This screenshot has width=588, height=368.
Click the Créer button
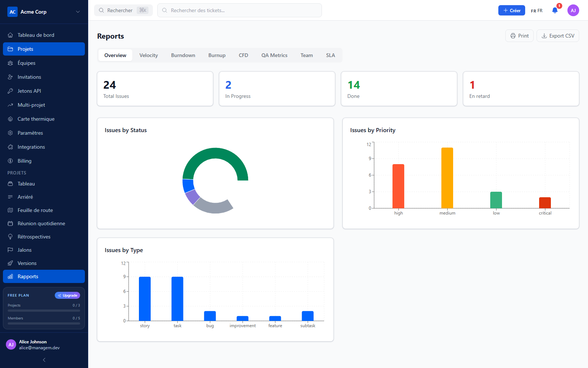point(512,10)
